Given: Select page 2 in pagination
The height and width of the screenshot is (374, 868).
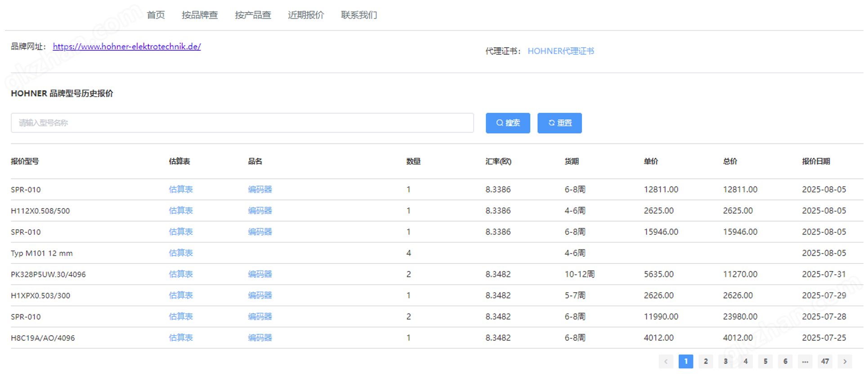Looking at the screenshot, I should (706, 361).
